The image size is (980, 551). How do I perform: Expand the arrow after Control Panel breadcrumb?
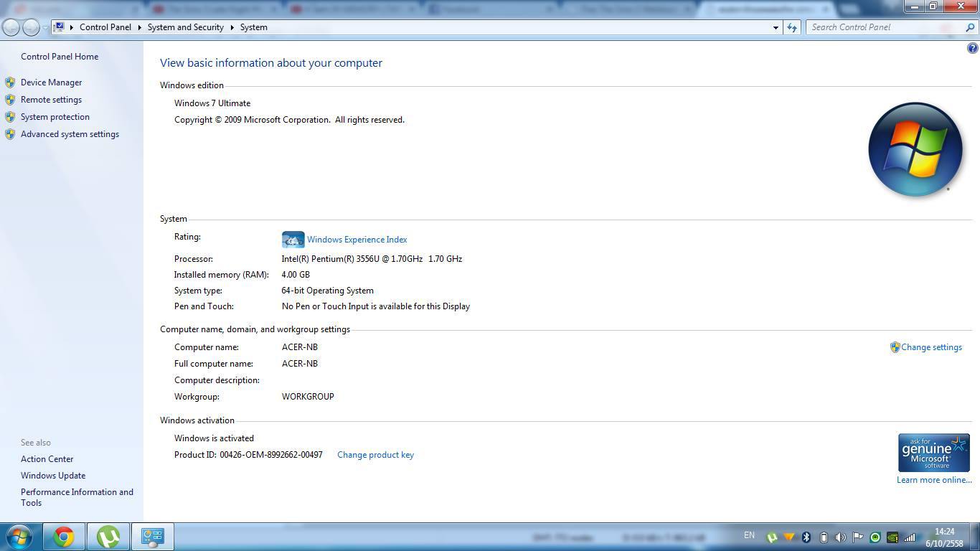(139, 27)
